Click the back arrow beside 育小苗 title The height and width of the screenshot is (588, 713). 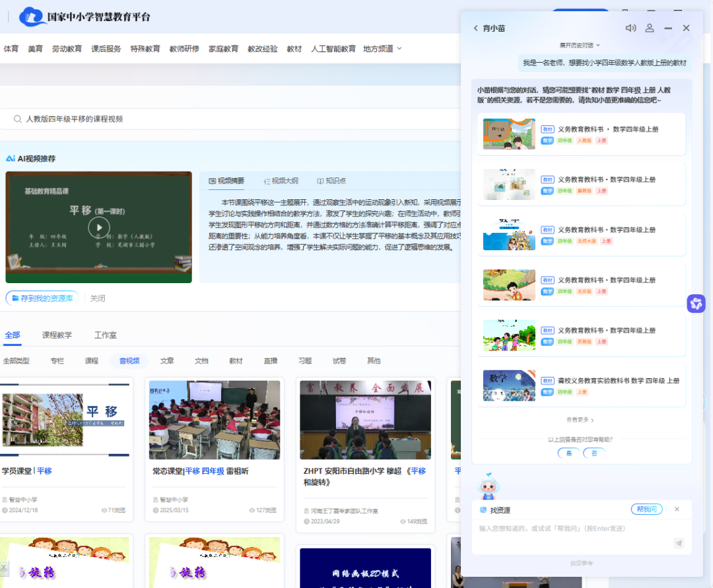pyautogui.click(x=475, y=28)
